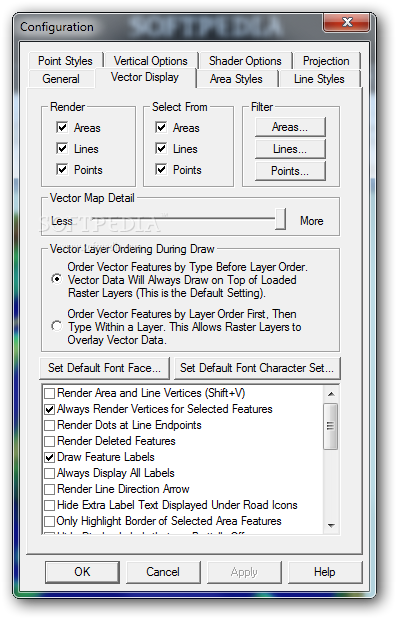
Task: Cancel the Configuration dialog
Action: 163,572
